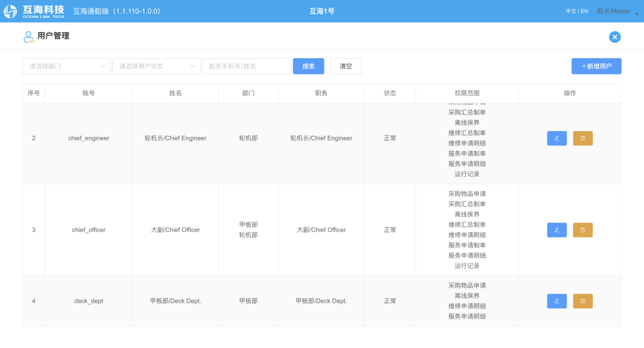Delete the chief_officer user row

click(x=583, y=230)
